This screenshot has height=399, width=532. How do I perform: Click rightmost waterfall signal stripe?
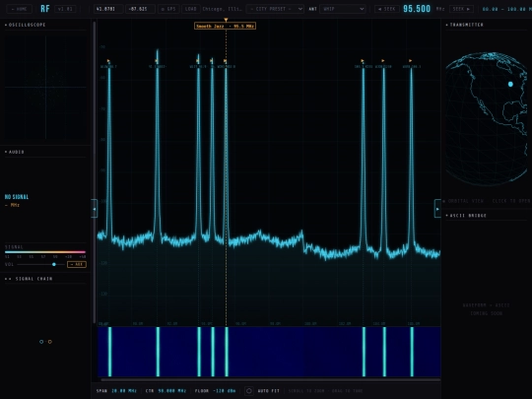412,352
